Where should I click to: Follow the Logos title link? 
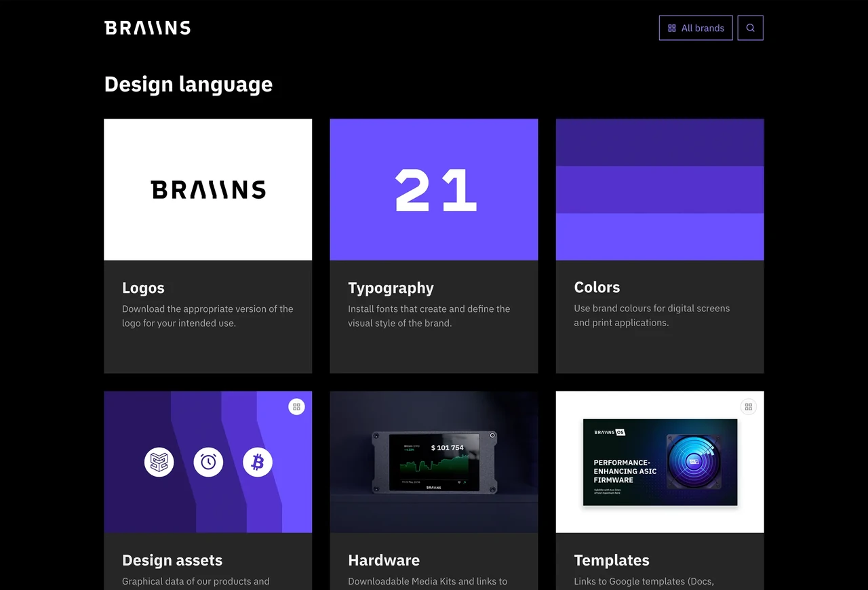(x=143, y=288)
